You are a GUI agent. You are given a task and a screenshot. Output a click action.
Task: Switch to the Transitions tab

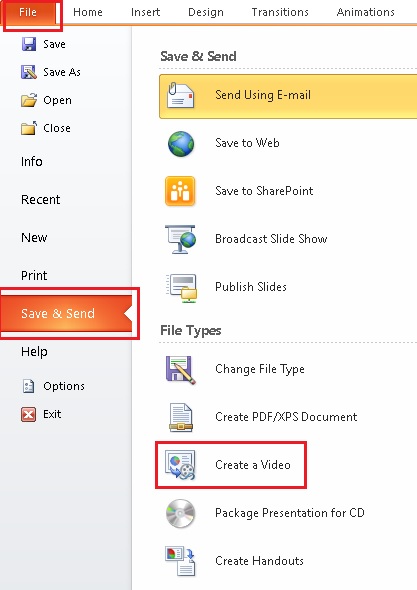pyautogui.click(x=280, y=12)
